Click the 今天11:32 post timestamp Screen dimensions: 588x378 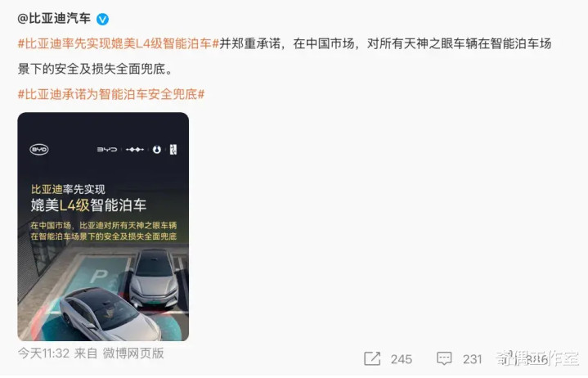(x=43, y=353)
